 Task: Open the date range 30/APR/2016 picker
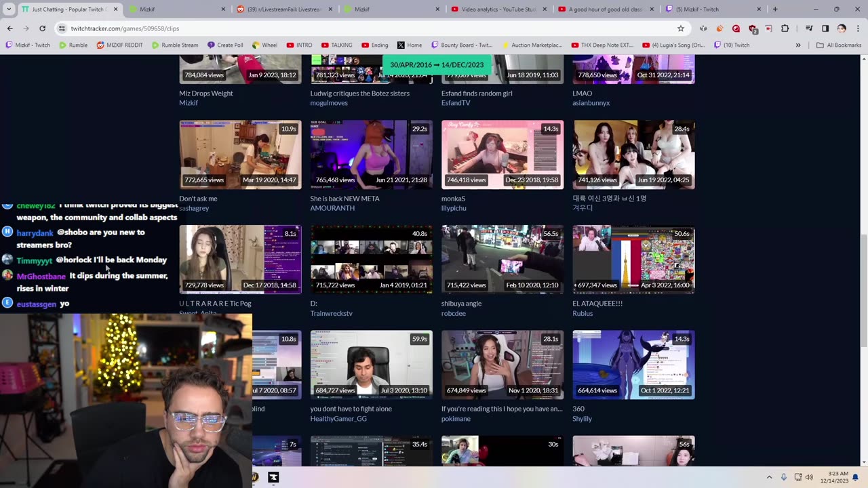click(437, 65)
